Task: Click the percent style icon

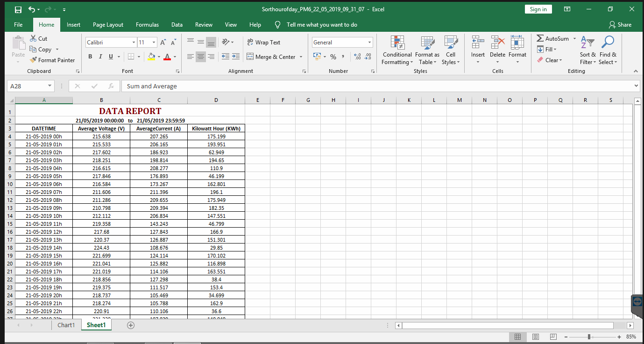Action: 333,57
